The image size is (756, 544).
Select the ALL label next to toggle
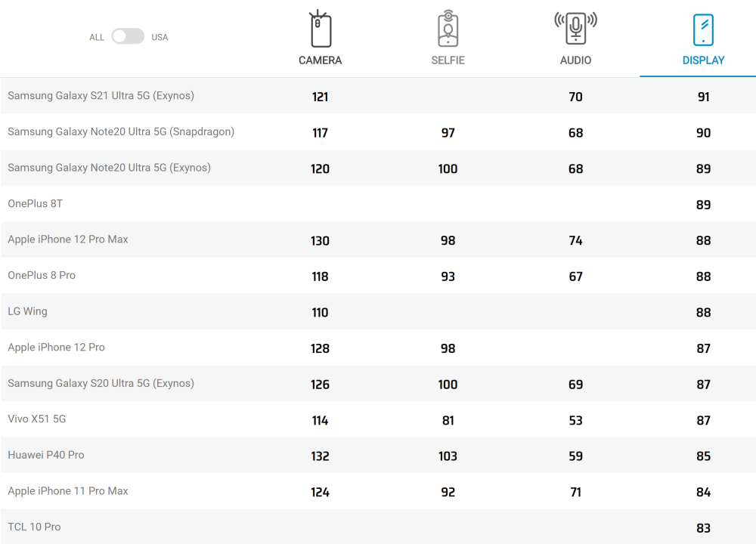point(97,37)
